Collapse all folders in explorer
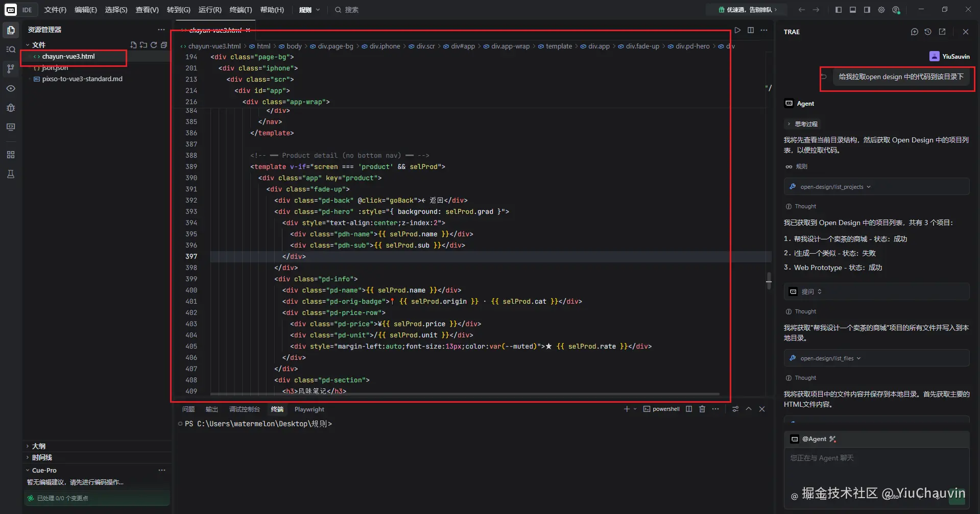 pos(164,45)
